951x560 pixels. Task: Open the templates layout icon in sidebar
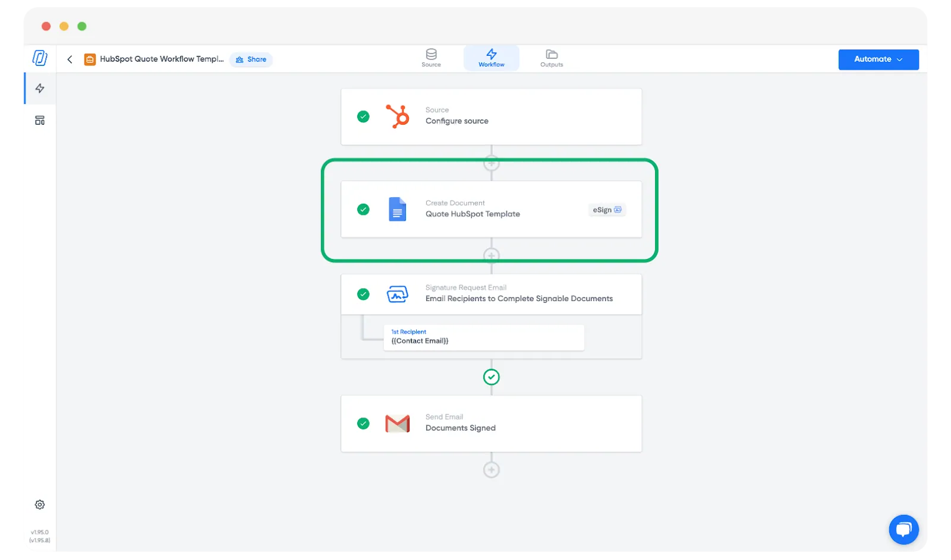pos(40,121)
